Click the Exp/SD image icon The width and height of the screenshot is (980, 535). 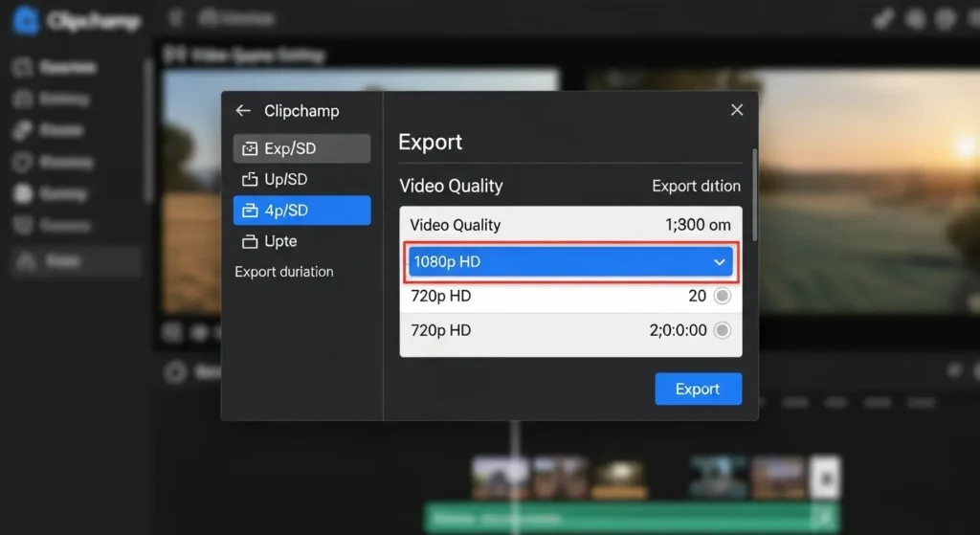[x=250, y=148]
